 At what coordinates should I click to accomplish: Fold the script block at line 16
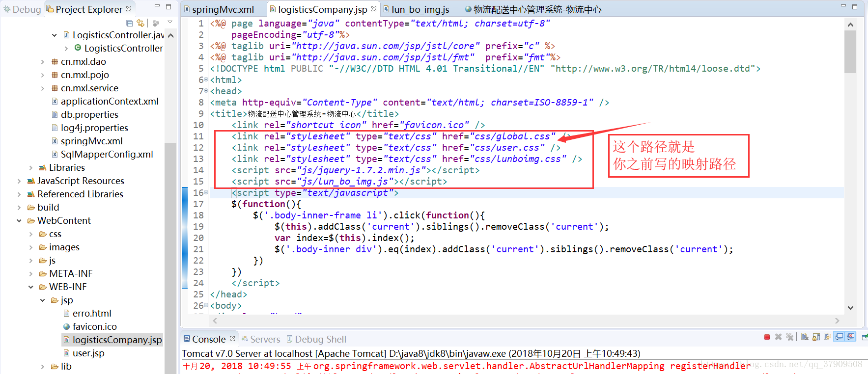click(x=206, y=192)
